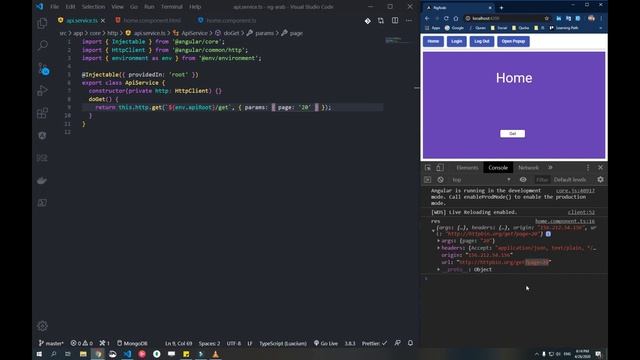Click the browser back arrow

click(427, 18)
